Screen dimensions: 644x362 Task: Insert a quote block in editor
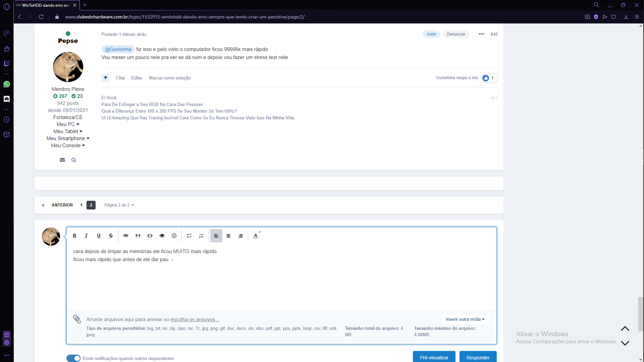(x=138, y=236)
